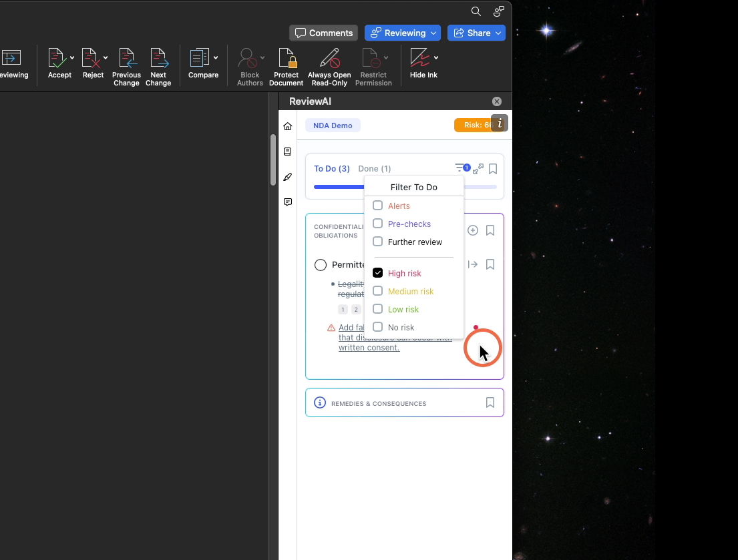Switch to the Done (1) tab
738x560 pixels.
375,169
